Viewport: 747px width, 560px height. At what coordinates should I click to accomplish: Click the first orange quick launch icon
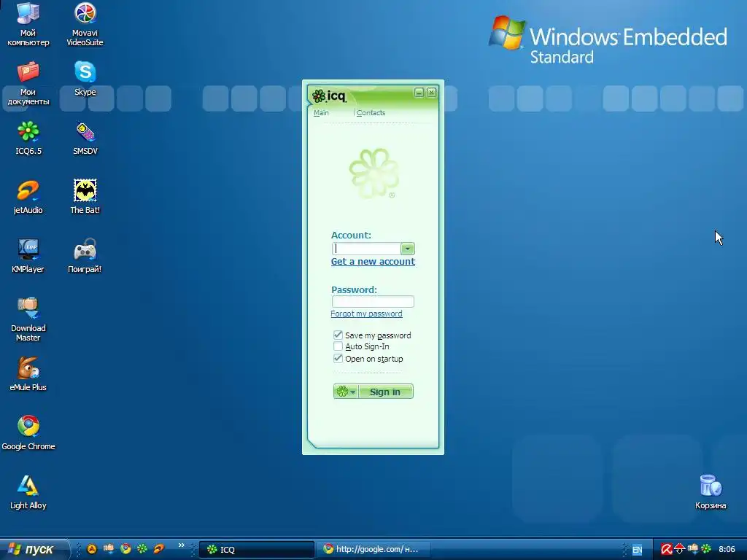(x=92, y=549)
